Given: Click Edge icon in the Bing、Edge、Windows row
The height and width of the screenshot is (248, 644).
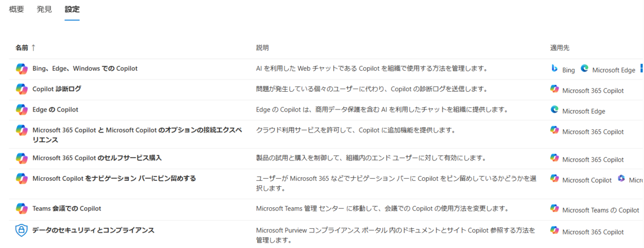Looking at the screenshot, I should coord(584,69).
